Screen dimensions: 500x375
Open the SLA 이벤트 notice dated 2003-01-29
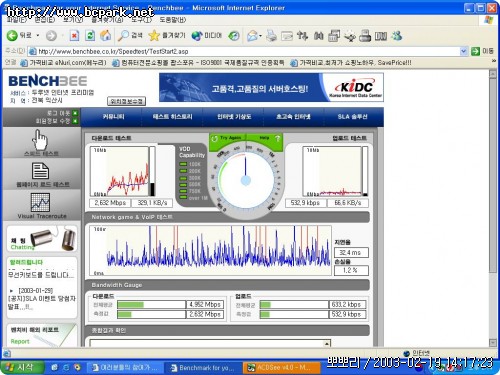(x=41, y=298)
